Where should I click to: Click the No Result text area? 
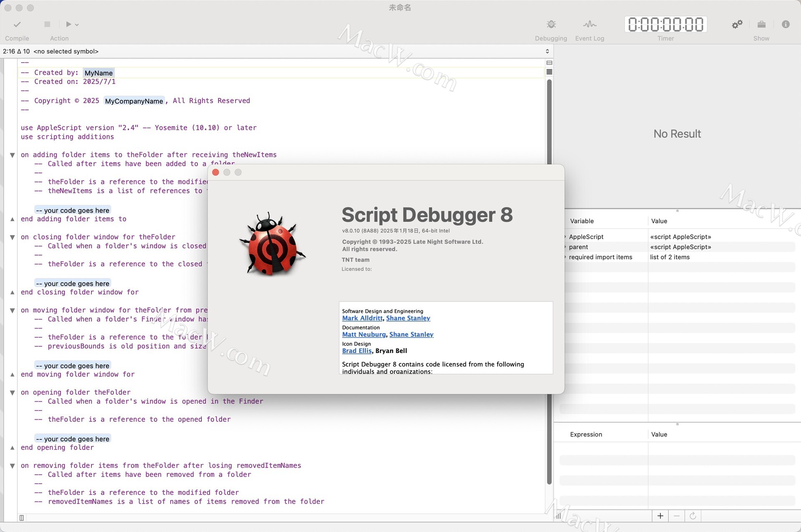677,134
